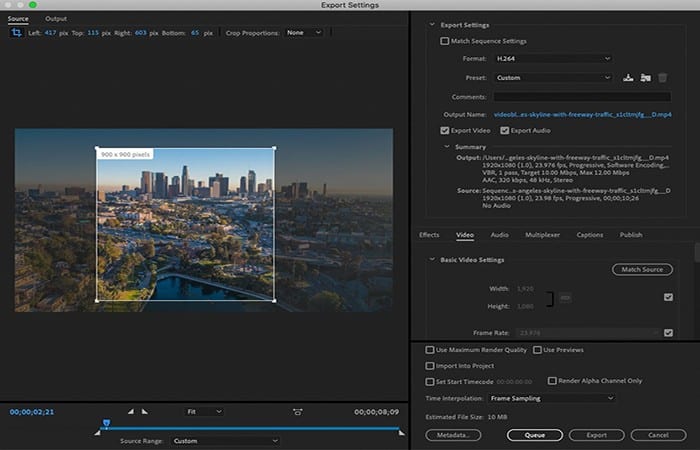Toggle the Width/Height match source checkbox

point(668,297)
